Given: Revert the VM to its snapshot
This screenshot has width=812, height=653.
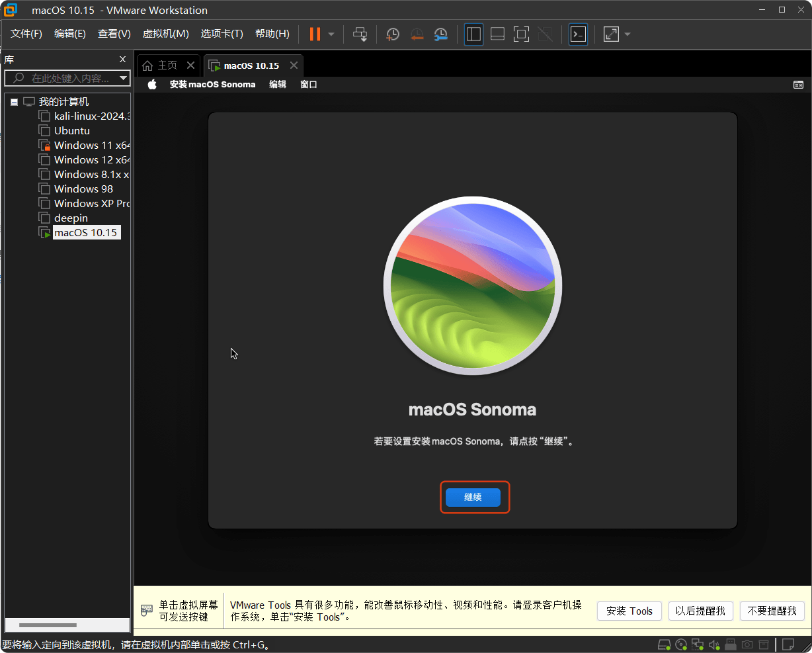Looking at the screenshot, I should click(417, 34).
